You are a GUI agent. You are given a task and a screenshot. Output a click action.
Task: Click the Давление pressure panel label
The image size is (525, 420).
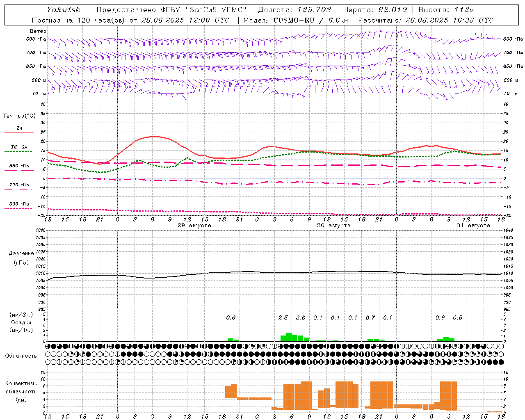point(21,253)
